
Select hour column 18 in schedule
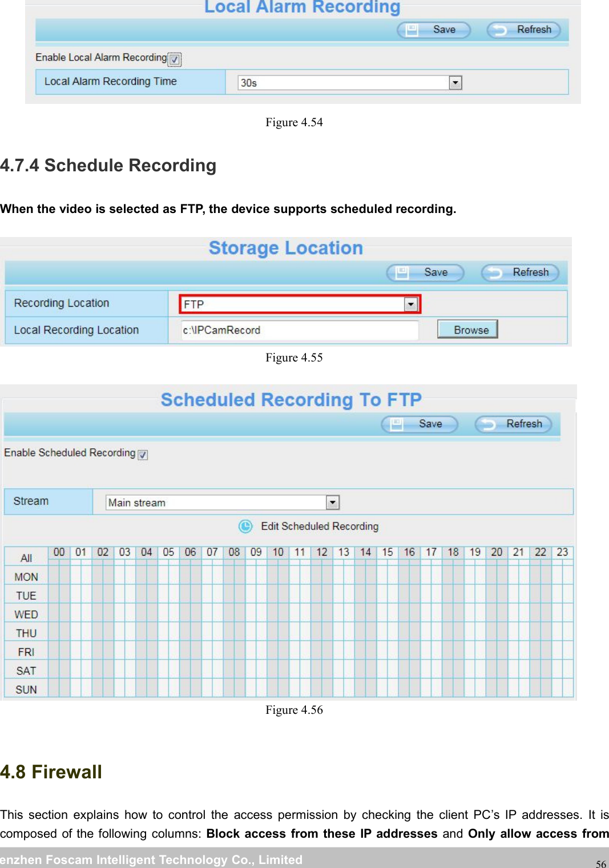(453, 552)
